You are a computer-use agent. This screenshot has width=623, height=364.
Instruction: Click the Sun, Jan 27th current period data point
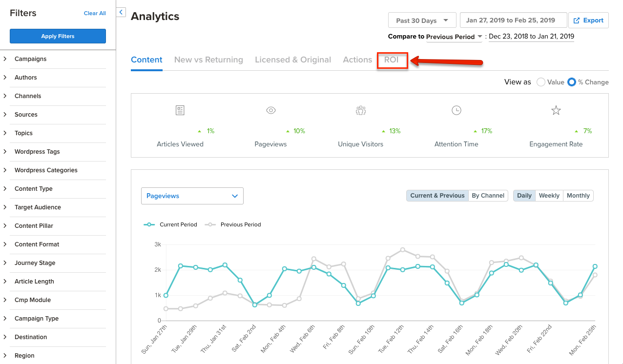click(166, 295)
